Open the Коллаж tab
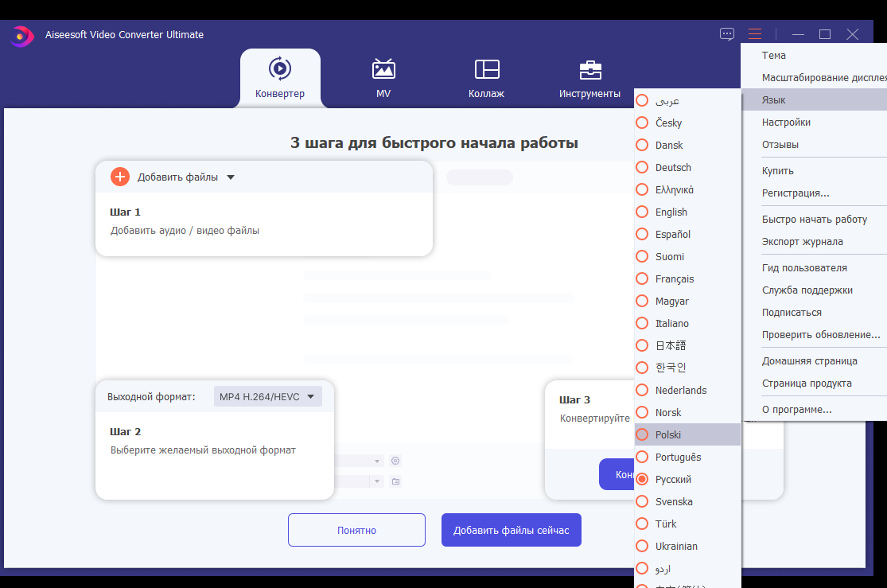Viewport: 887px width, 588px height. 487,78
